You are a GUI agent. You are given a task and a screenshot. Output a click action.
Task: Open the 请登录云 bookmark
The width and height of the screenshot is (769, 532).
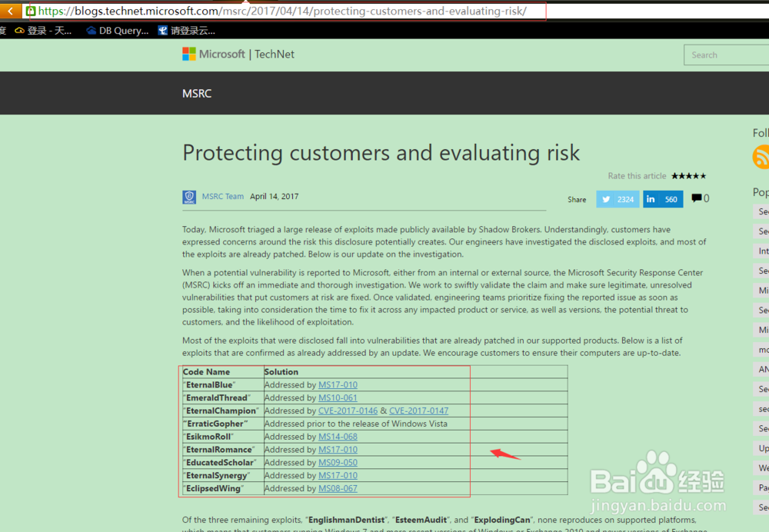186,31
